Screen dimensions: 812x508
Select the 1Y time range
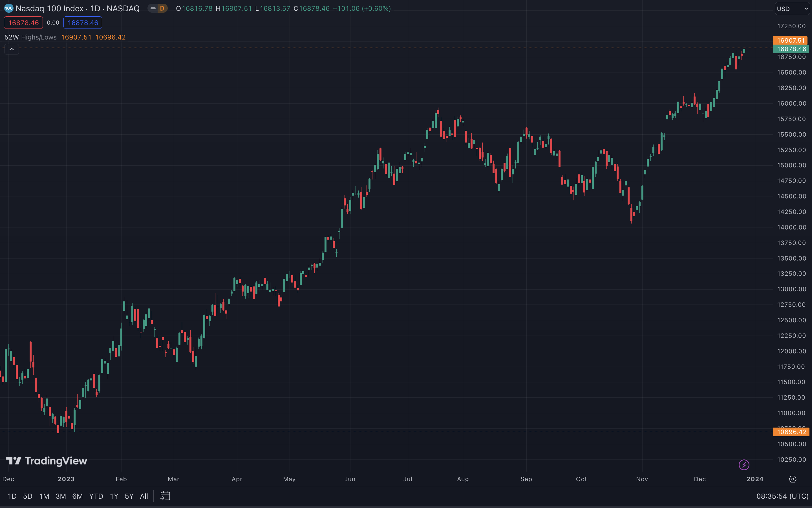point(114,496)
